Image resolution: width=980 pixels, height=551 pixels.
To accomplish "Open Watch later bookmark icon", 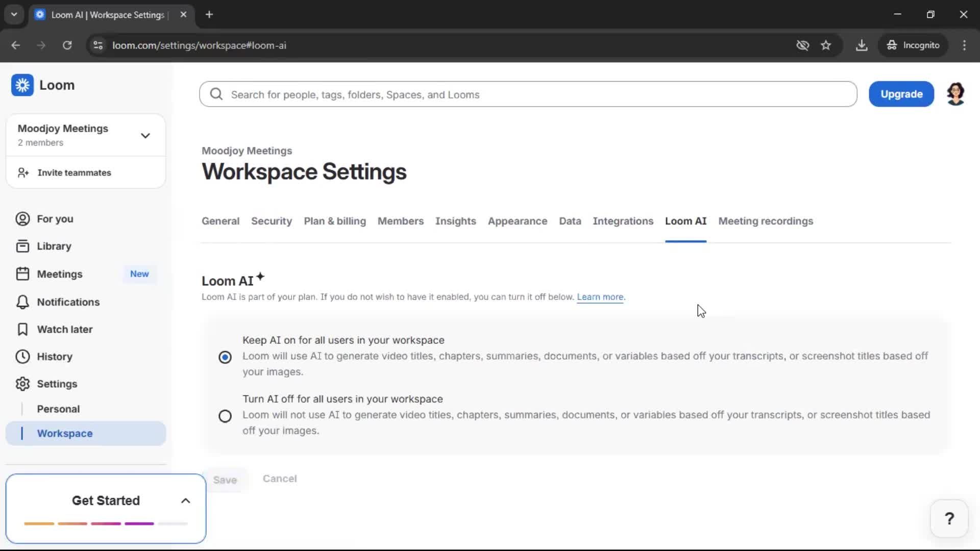I will click(22, 330).
